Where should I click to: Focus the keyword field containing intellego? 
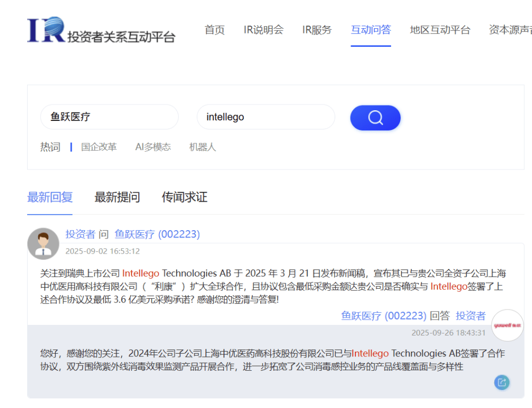[x=265, y=117]
